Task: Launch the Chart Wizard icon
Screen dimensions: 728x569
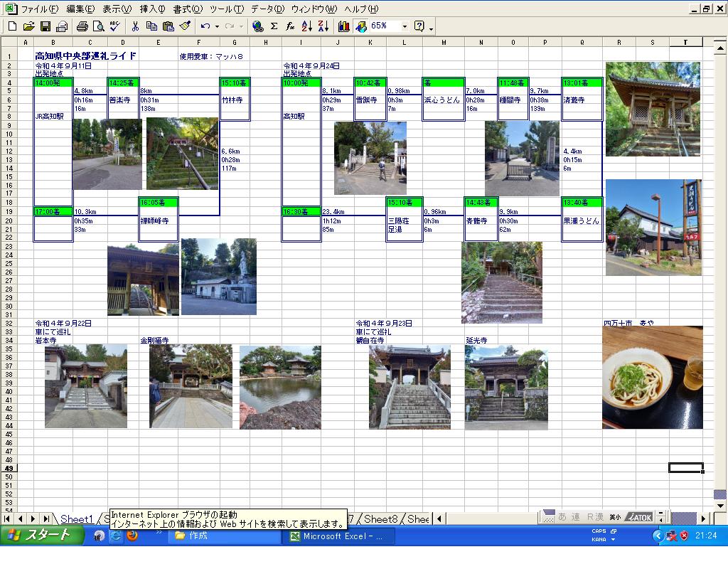Action: [344, 26]
